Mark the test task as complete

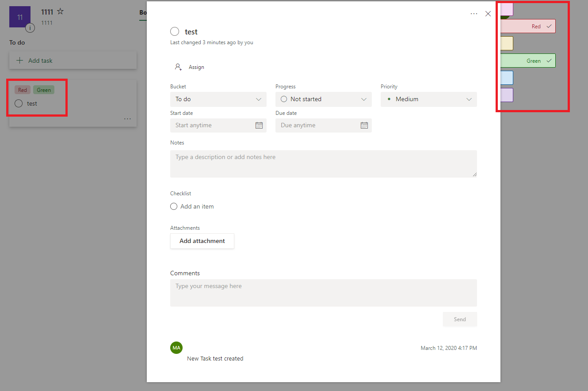pyautogui.click(x=175, y=31)
